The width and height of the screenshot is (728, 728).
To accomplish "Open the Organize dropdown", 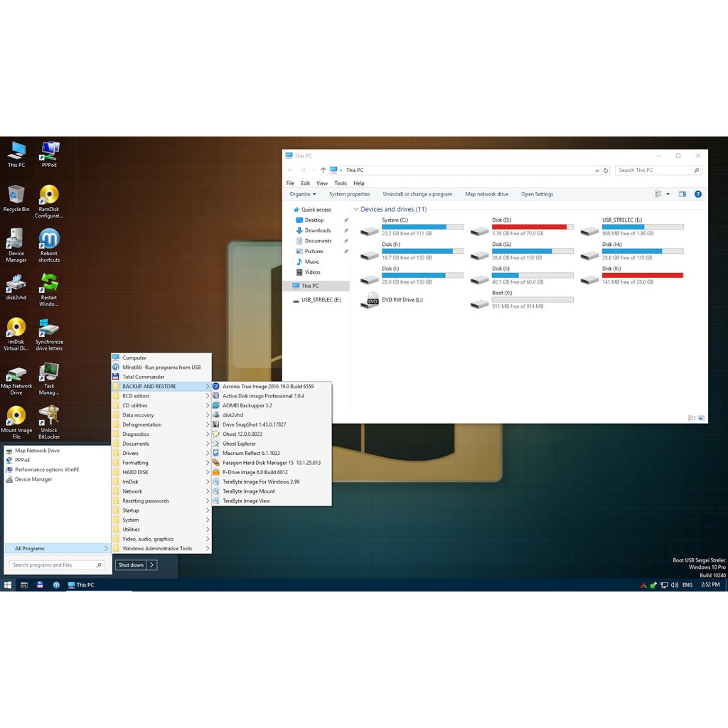I will click(303, 194).
